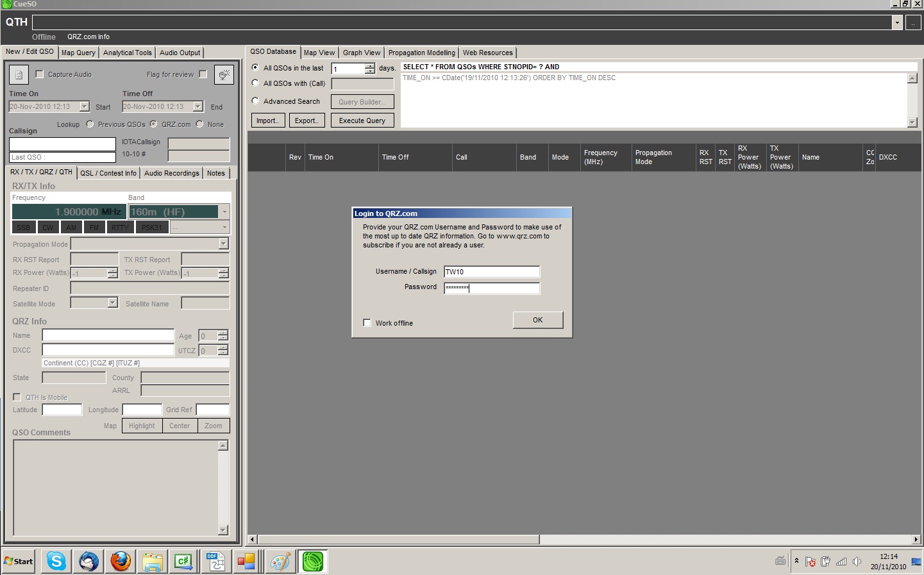This screenshot has width=924, height=575.
Task: Select the None lookup radio button
Action: [199, 124]
